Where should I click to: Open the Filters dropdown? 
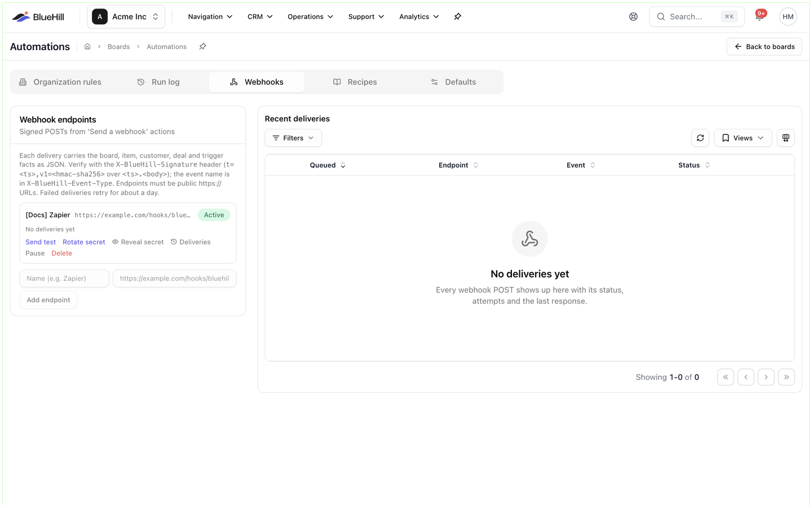[293, 138]
